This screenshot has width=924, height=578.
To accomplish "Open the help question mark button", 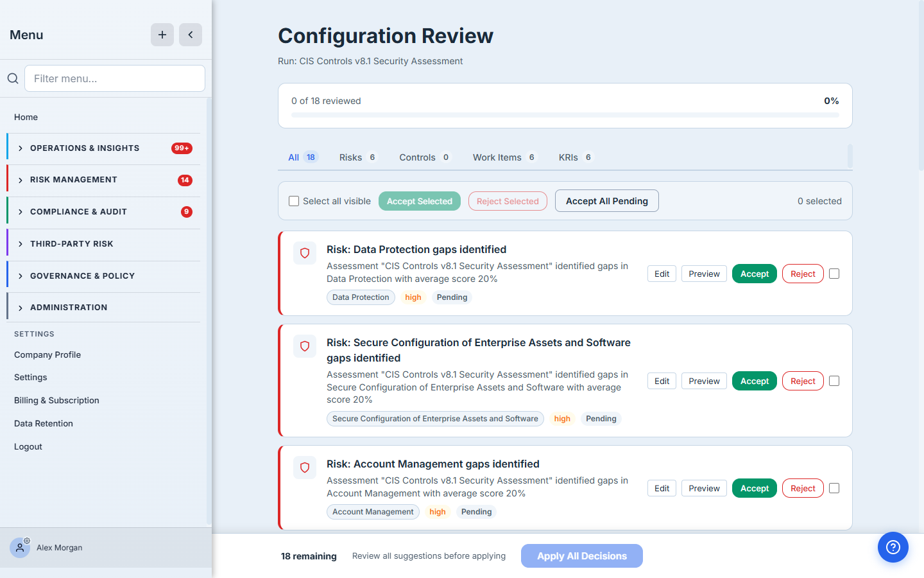I will [x=893, y=547].
